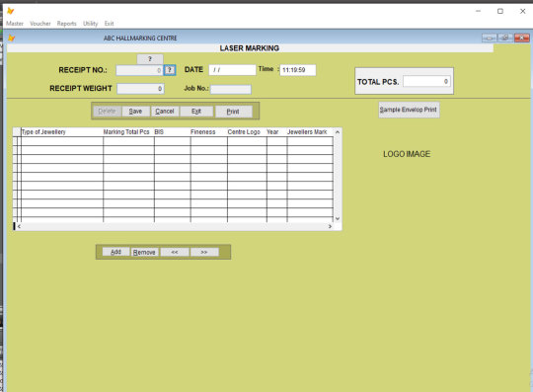The width and height of the screenshot is (533, 392).
Task: Click the question mark button above Receipt No.
Action: tap(150, 59)
